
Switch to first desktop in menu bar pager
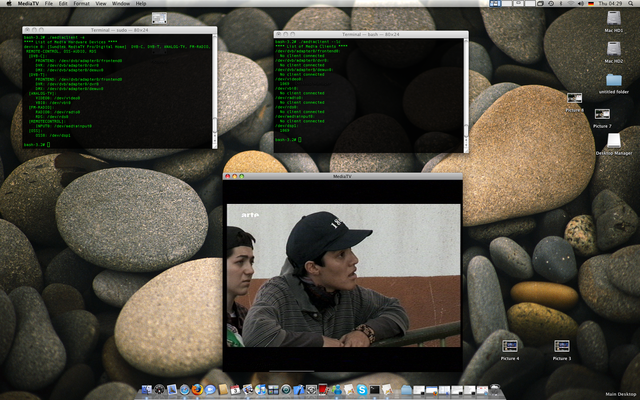495,3
